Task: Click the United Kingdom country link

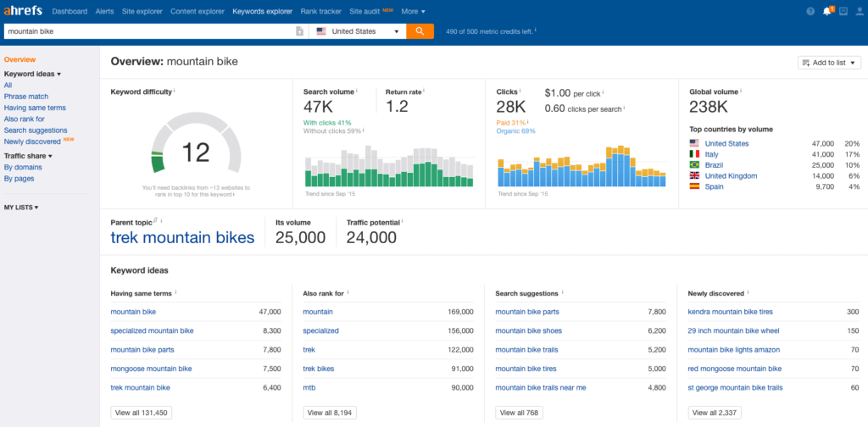Action: pos(731,176)
